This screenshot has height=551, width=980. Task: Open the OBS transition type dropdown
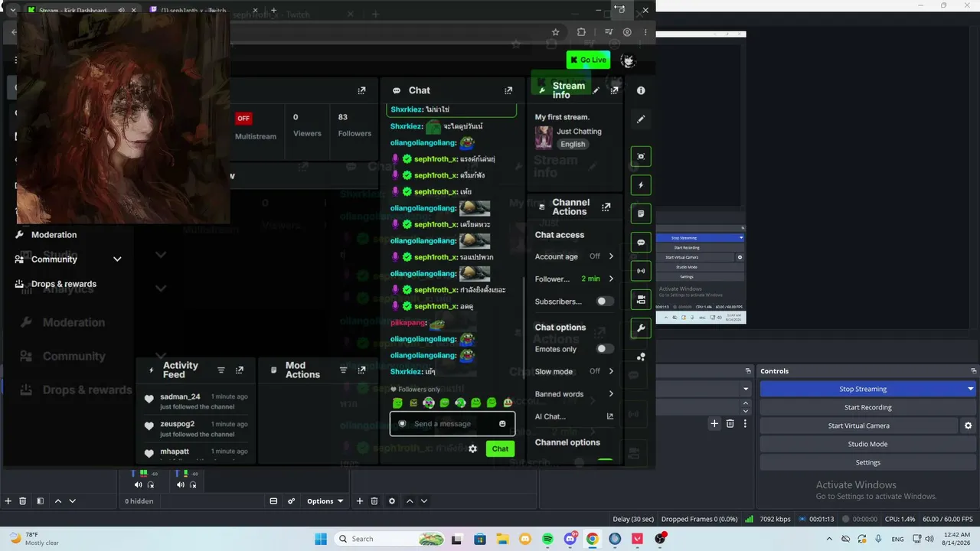coord(746,389)
